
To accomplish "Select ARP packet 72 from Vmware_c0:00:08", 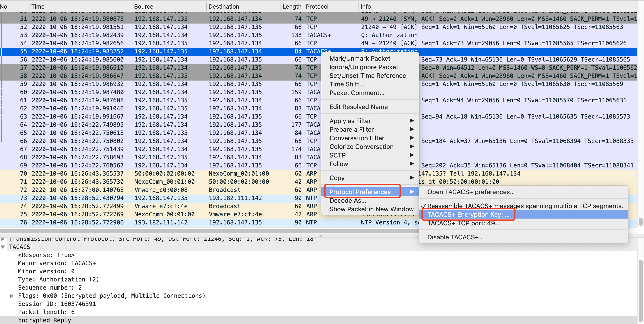I will pyautogui.click(x=160, y=190).
